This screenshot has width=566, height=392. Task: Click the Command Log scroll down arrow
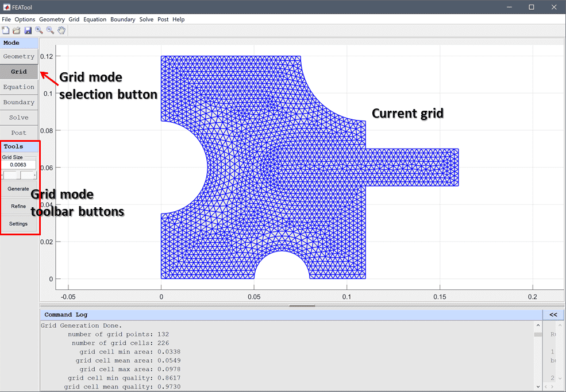pyautogui.click(x=538, y=387)
